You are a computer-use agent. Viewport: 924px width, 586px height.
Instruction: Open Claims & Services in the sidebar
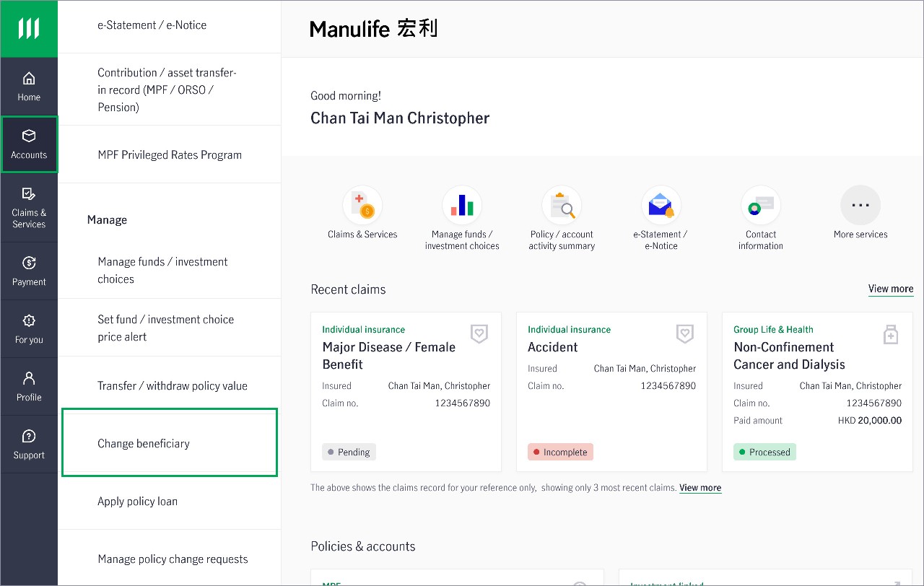[29, 207]
